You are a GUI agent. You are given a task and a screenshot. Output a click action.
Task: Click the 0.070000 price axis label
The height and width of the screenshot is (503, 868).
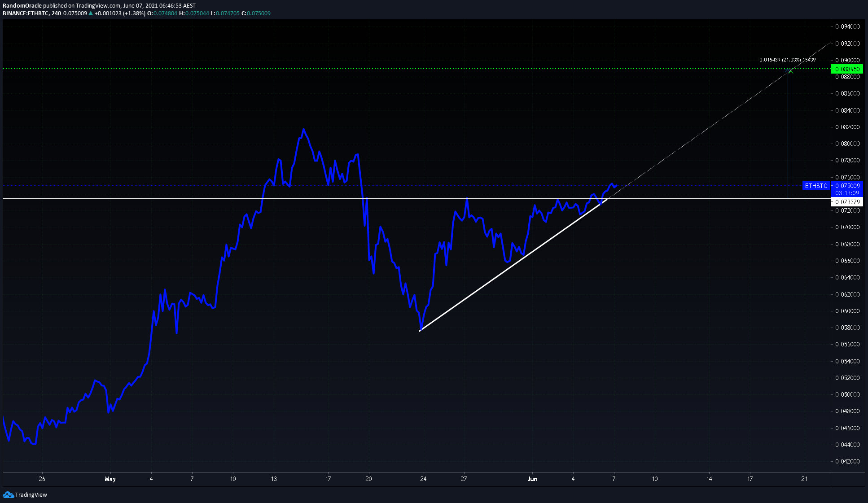847,227
